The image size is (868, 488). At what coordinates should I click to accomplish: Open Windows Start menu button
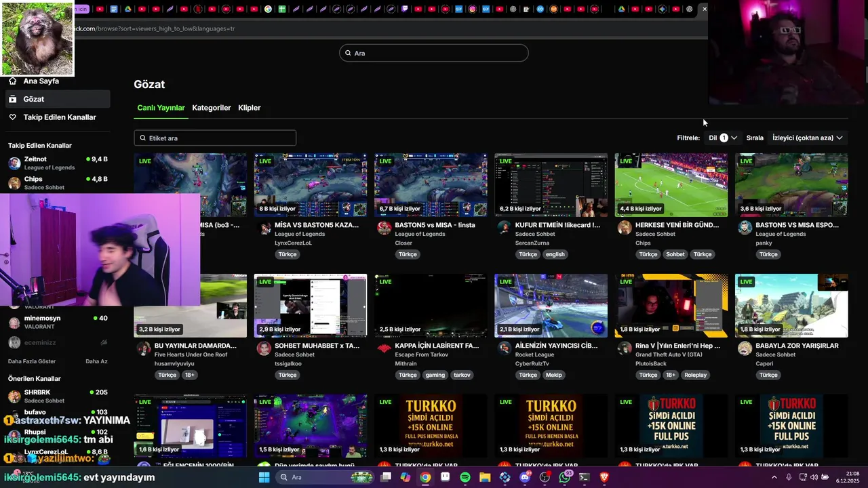click(x=264, y=477)
